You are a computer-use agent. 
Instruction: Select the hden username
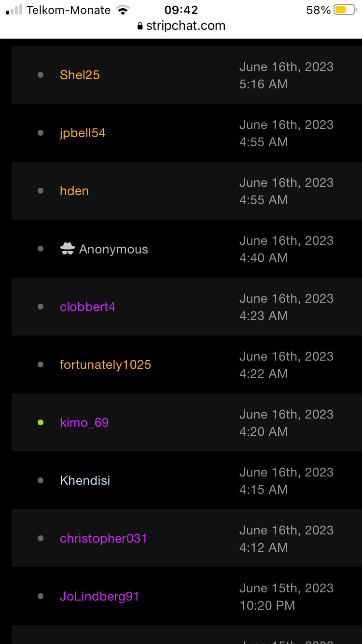pos(74,191)
